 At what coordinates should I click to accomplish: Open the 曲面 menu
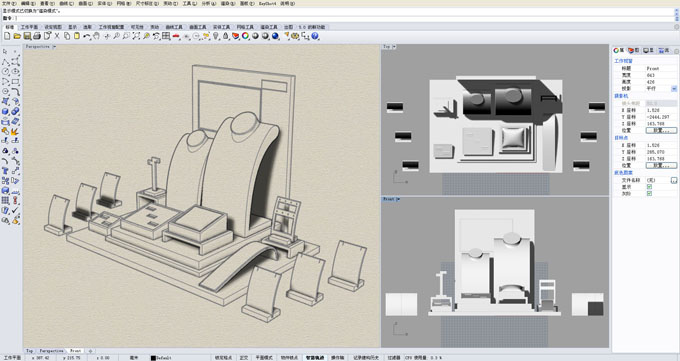[x=85, y=3]
